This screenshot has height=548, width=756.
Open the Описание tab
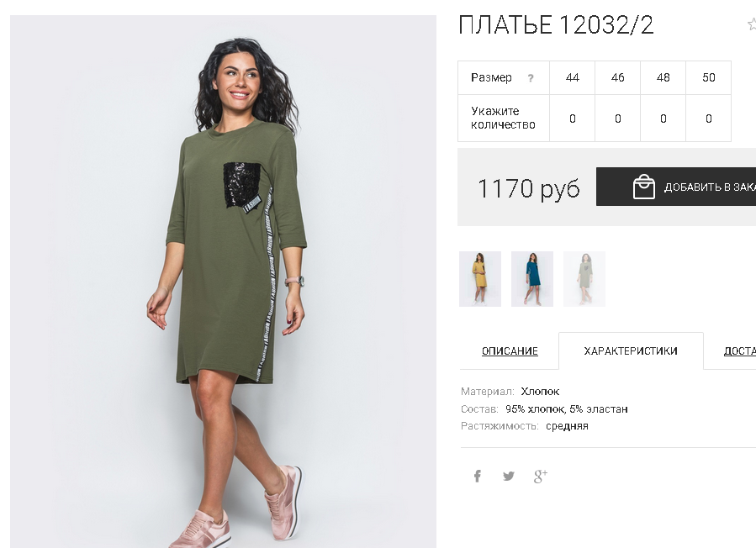click(510, 350)
